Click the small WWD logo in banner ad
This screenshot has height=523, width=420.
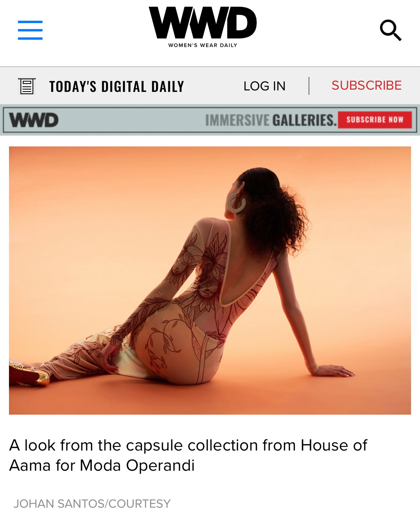tap(34, 120)
